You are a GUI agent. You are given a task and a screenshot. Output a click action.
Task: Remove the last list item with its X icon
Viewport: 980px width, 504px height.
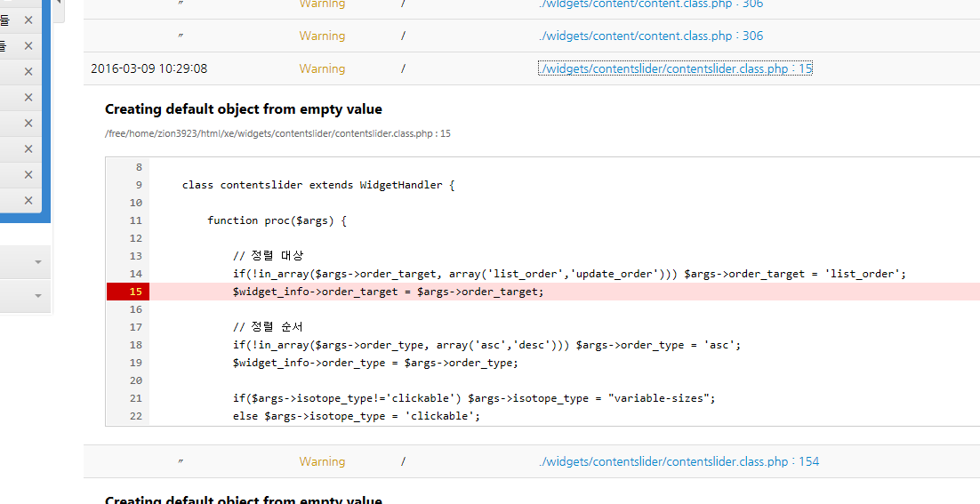pyautogui.click(x=28, y=201)
